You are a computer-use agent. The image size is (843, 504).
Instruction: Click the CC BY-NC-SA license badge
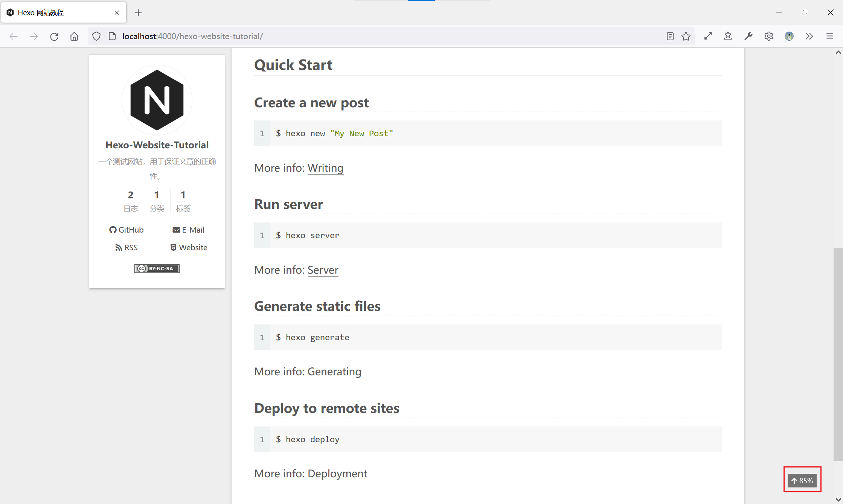coord(157,268)
